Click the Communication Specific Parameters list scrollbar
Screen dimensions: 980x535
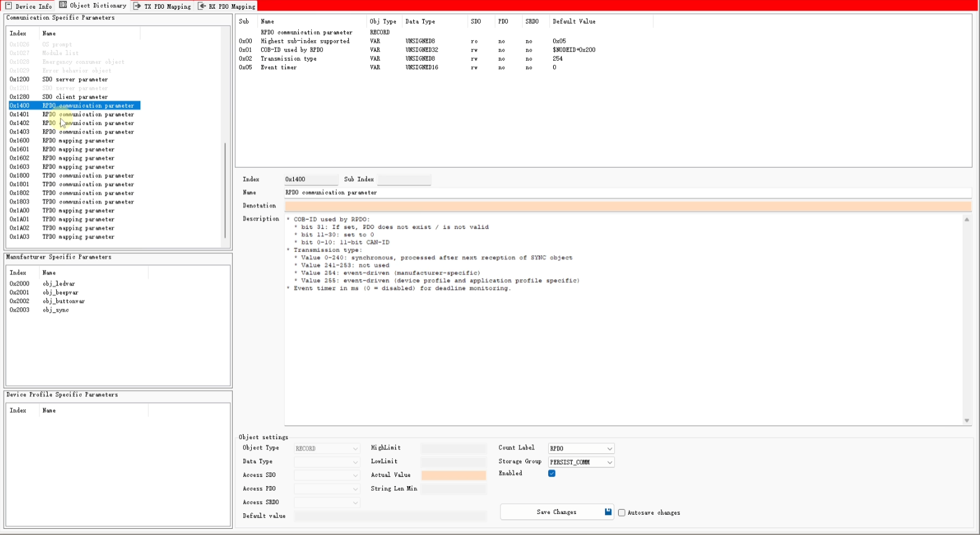(x=225, y=191)
